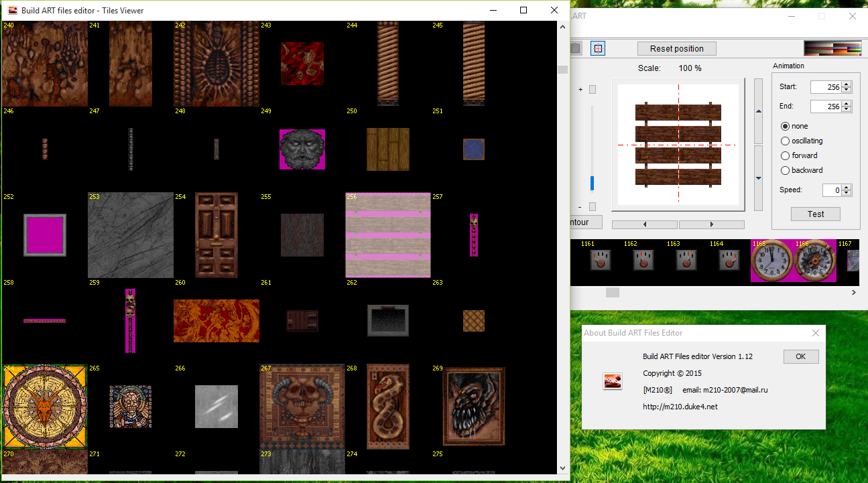Increase animation Speed with up spinner

pyautogui.click(x=847, y=188)
